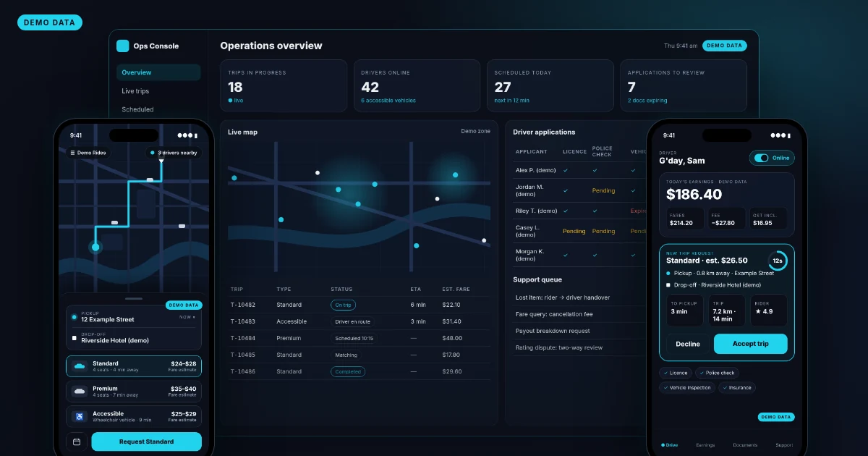This screenshot has height=456, width=868.
Task: Click the 12s countdown ring
Action: click(778, 261)
